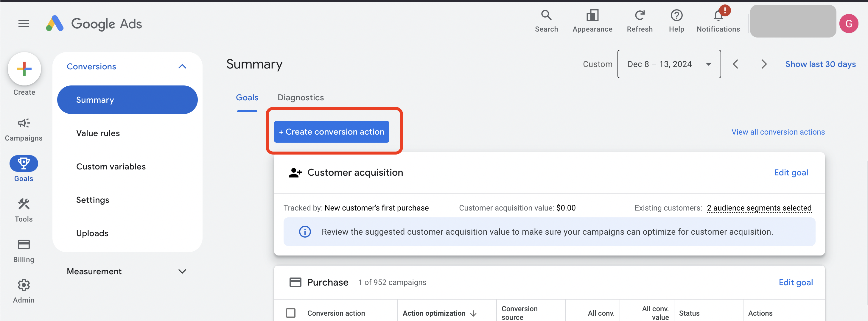
Task: Collapse the Conversions section
Action: click(x=182, y=66)
